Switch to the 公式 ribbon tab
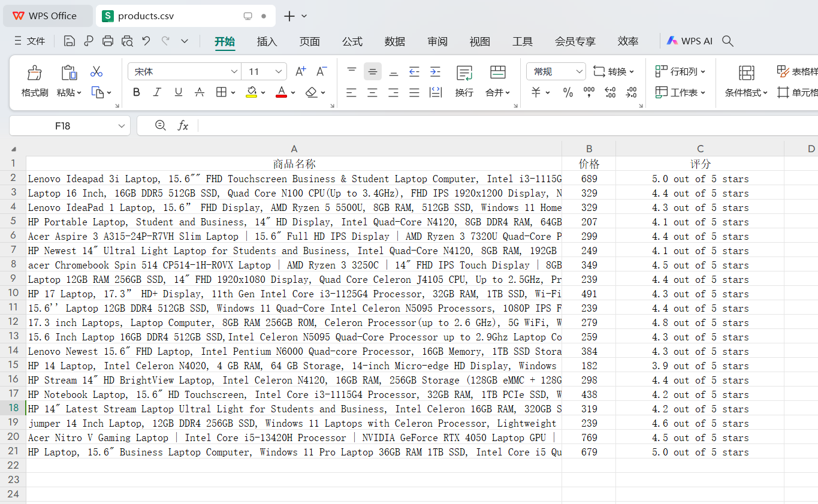Viewport: 818px width, 504px height. 352,41
